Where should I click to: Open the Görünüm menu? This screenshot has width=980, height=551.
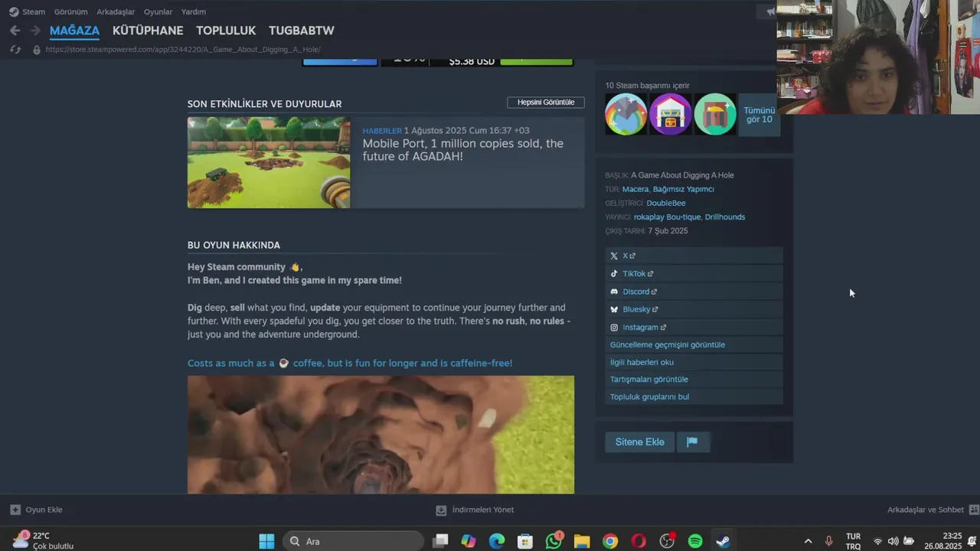(70, 11)
